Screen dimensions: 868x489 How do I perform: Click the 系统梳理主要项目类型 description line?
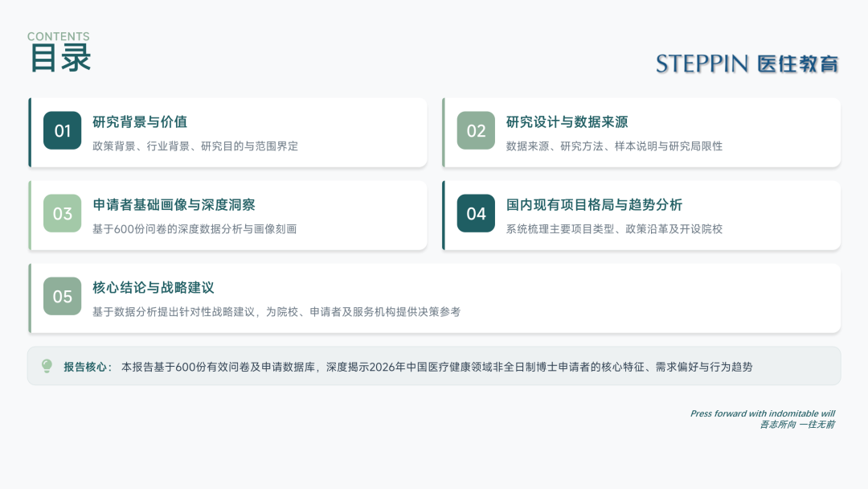coord(614,229)
